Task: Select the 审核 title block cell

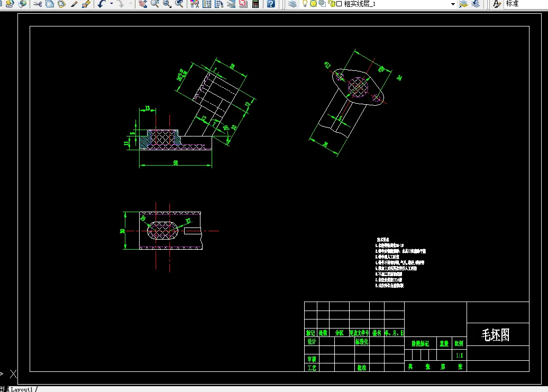Action: (x=312, y=359)
